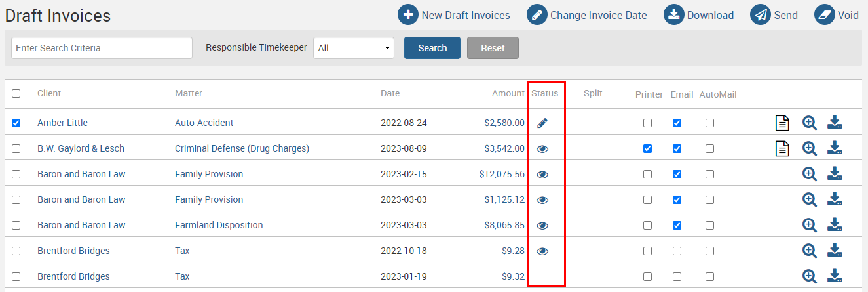868x292 pixels.
Task: Focus the Enter Search Criteria field
Action: click(x=102, y=48)
